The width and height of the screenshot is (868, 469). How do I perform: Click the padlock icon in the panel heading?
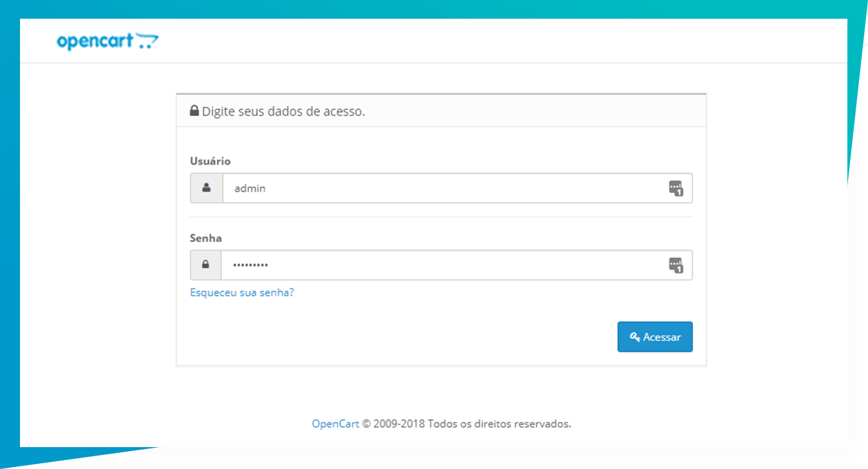(194, 111)
